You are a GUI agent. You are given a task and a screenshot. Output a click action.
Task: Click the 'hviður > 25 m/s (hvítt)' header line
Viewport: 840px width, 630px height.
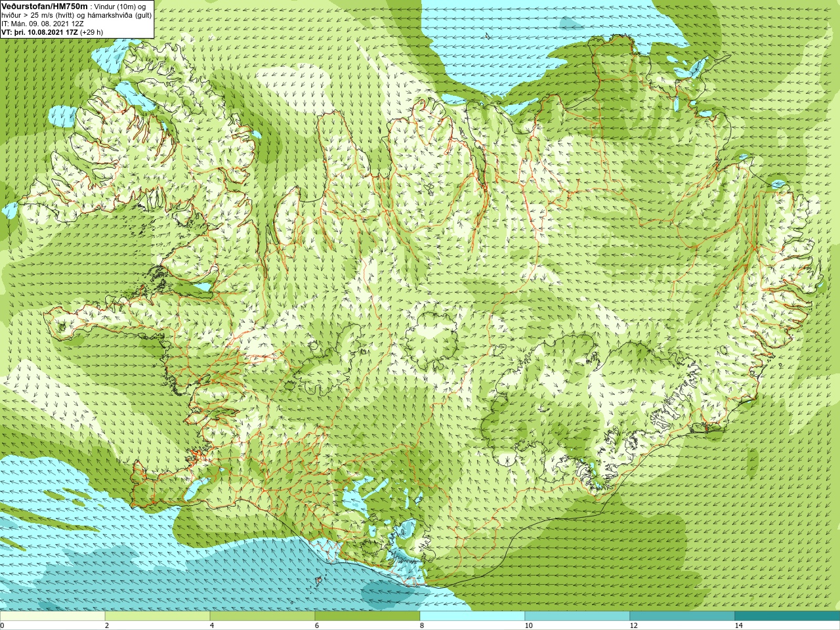(x=77, y=15)
